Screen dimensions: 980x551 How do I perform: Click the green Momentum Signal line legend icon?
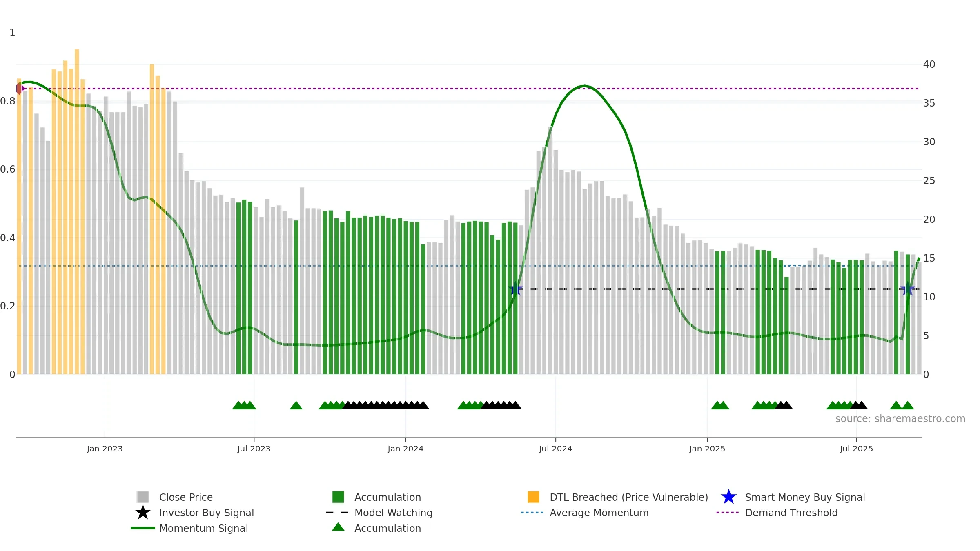tap(143, 528)
